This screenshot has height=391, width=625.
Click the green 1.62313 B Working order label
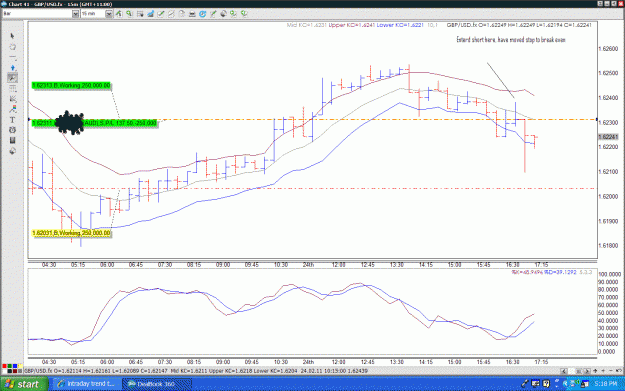[71, 86]
